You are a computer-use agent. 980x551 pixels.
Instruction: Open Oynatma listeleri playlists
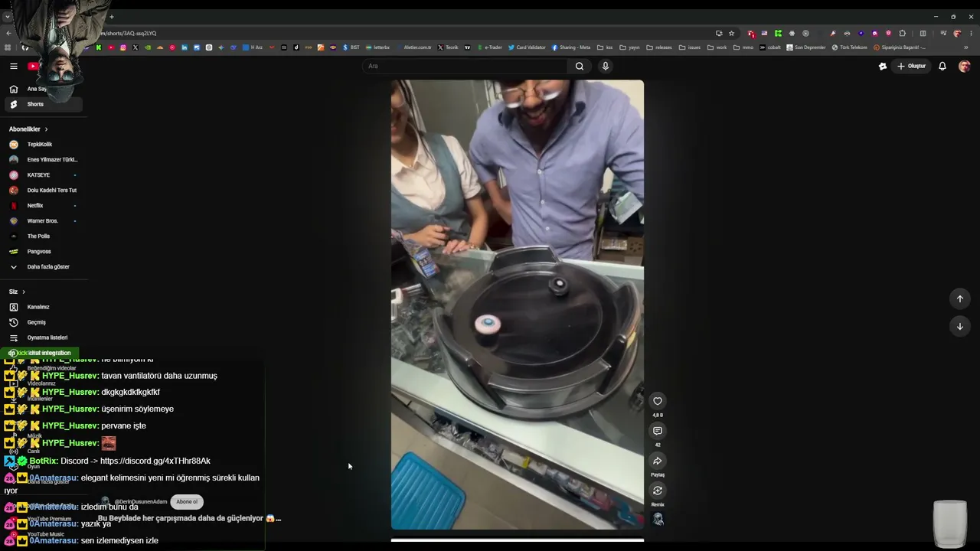(x=44, y=337)
